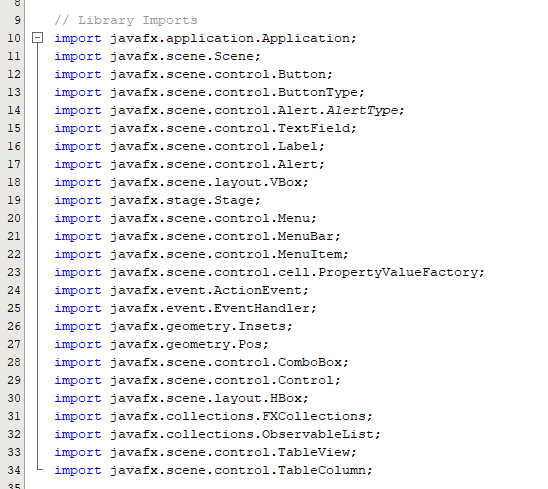Viewport: 548px width, 489px height.
Task: Place cursor on javafx.application.Application import
Action: coord(206,38)
